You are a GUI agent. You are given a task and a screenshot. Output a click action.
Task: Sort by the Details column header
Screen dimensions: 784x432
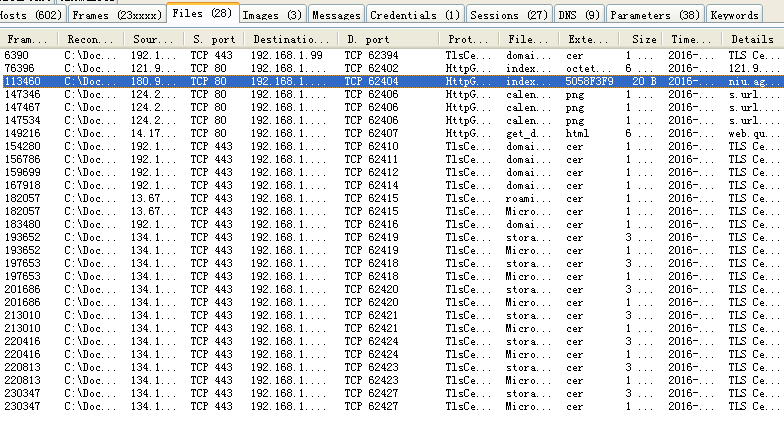pyautogui.click(x=752, y=39)
